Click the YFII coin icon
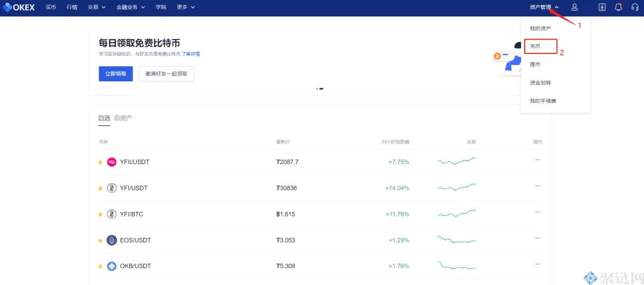Viewport: 644px width, 285px height. [x=112, y=162]
